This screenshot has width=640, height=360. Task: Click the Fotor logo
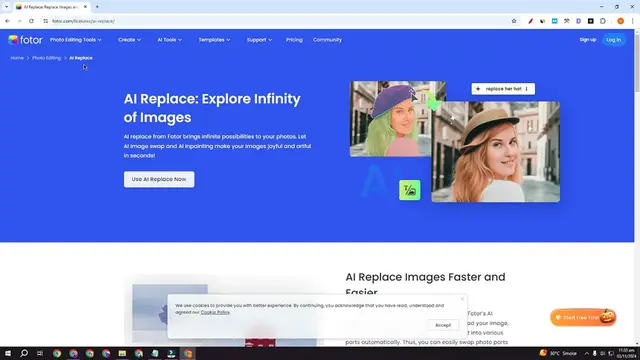coord(25,40)
